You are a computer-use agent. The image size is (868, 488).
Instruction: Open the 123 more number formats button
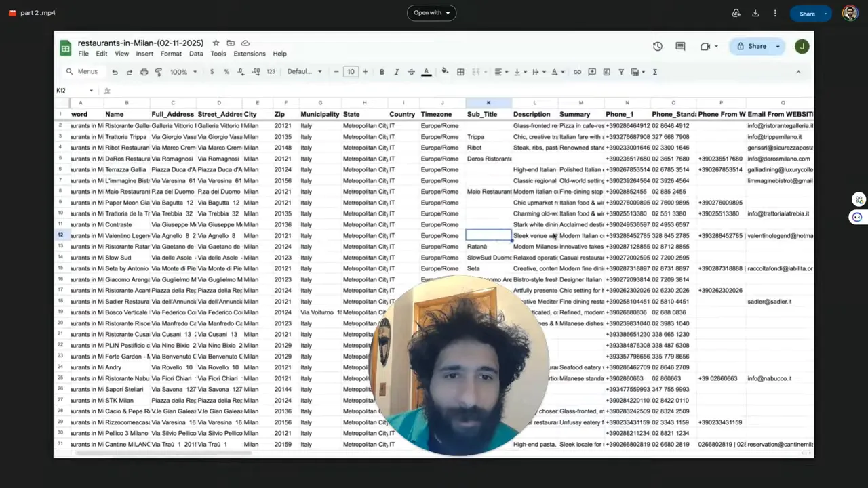point(271,72)
